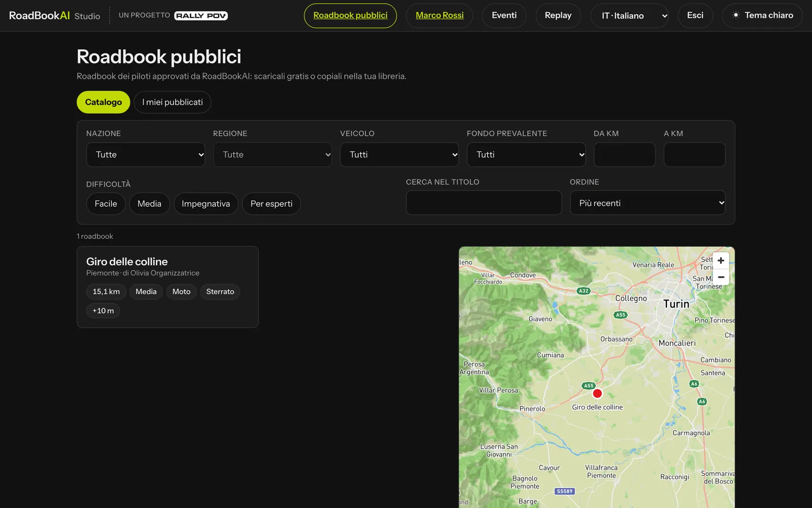This screenshot has height=508, width=812.
Task: Click the 1 roadbook count text
Action: (x=95, y=236)
